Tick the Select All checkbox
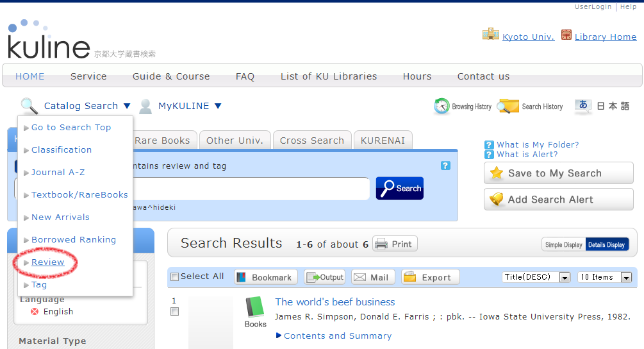Screen dimensions: 644x349 coord(174,277)
